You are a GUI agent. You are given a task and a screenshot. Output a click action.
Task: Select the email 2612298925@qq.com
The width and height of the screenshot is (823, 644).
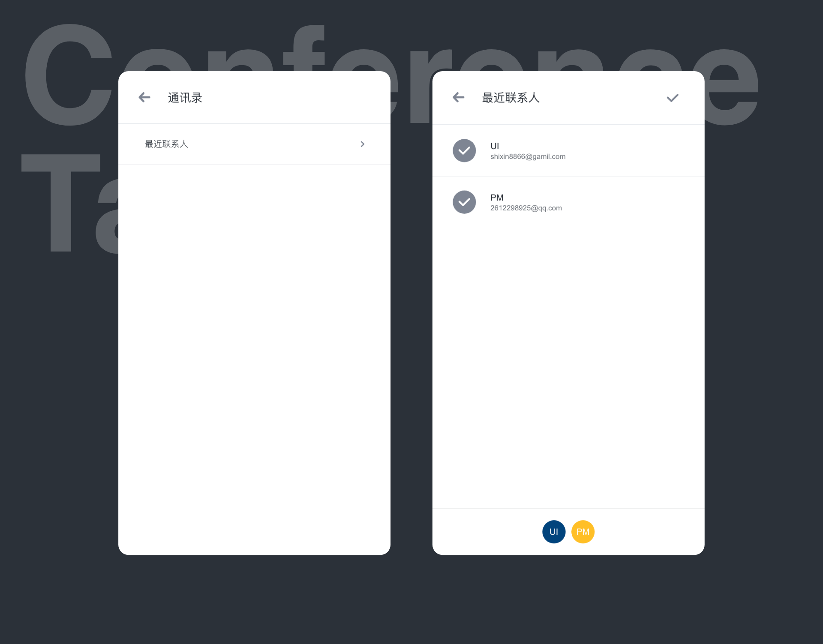coord(526,208)
